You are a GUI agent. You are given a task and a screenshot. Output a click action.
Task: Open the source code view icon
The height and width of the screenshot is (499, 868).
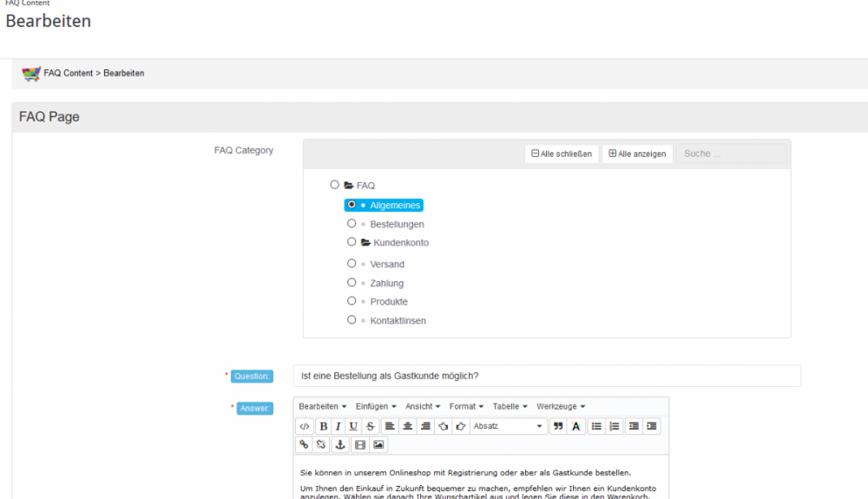click(304, 426)
